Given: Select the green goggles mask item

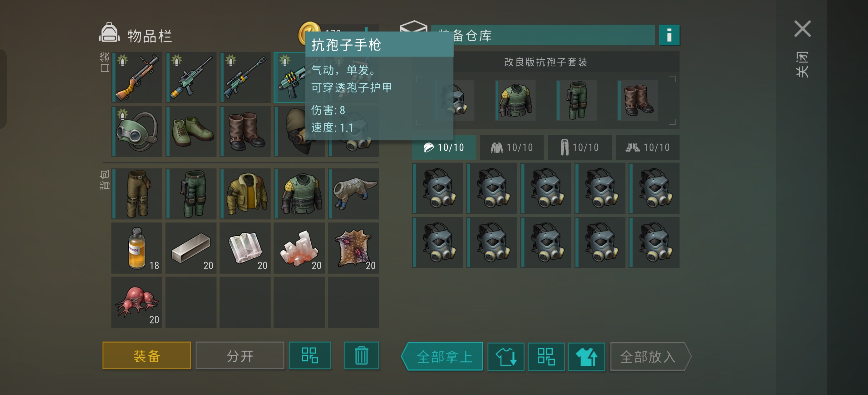Looking at the screenshot, I should tap(137, 132).
